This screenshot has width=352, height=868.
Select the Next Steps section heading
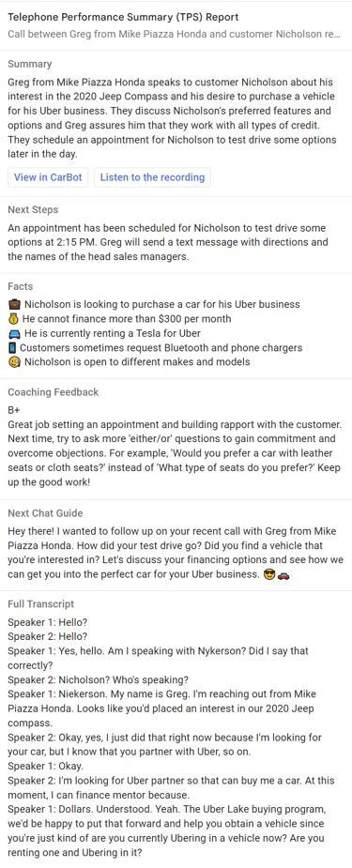tap(33, 210)
